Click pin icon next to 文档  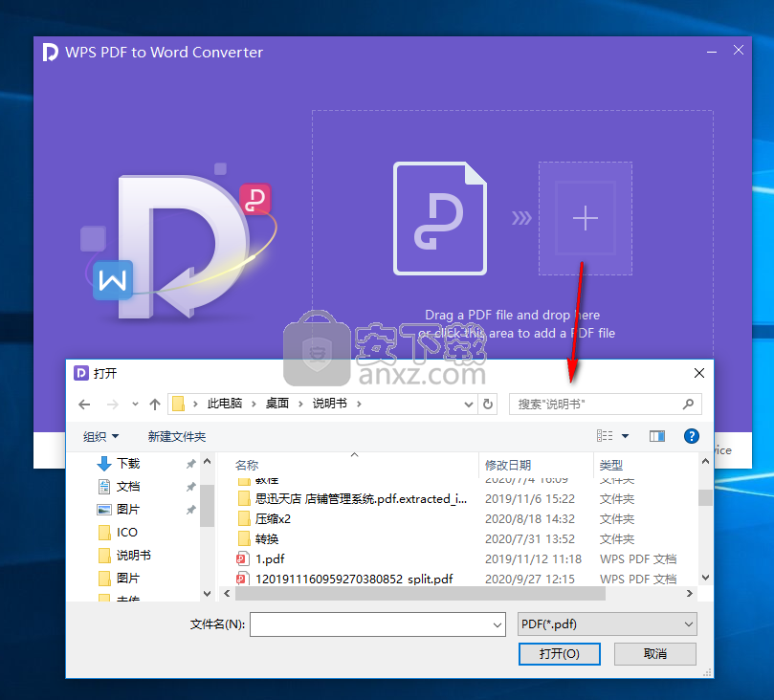[191, 487]
